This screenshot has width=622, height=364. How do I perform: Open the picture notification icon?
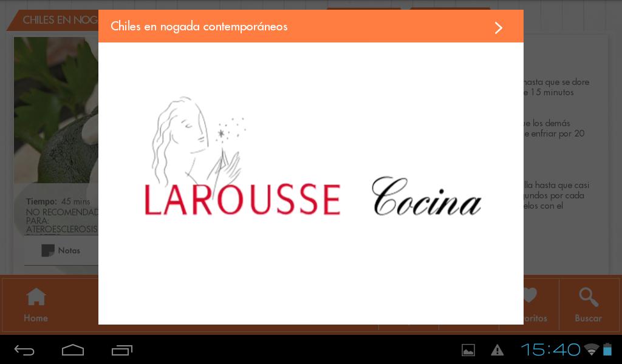pyautogui.click(x=468, y=350)
